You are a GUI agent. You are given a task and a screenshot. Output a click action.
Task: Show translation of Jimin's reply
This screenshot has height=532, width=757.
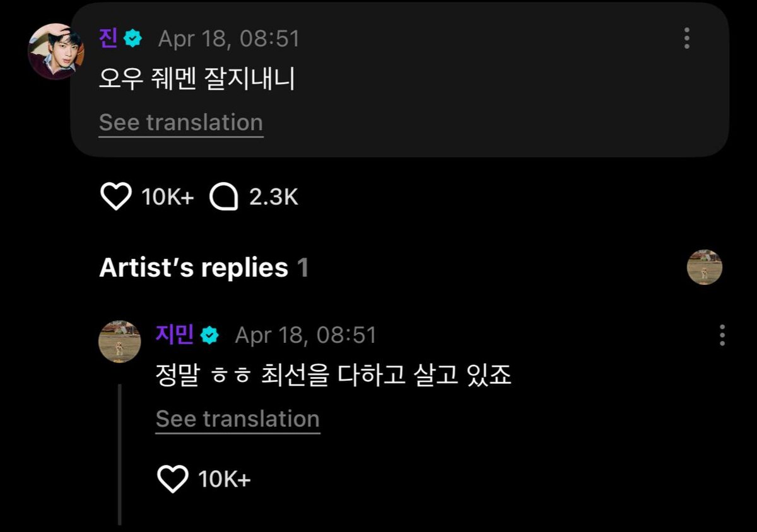pyautogui.click(x=238, y=419)
